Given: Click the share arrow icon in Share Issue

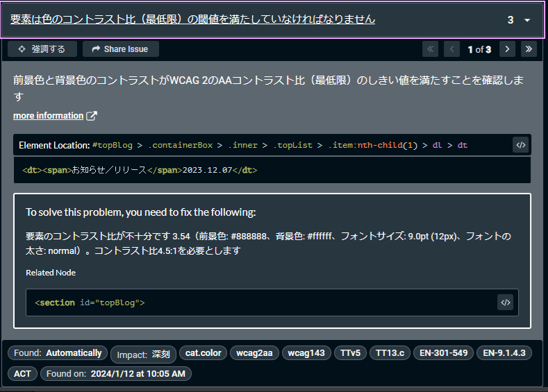Looking at the screenshot, I should click(x=96, y=49).
